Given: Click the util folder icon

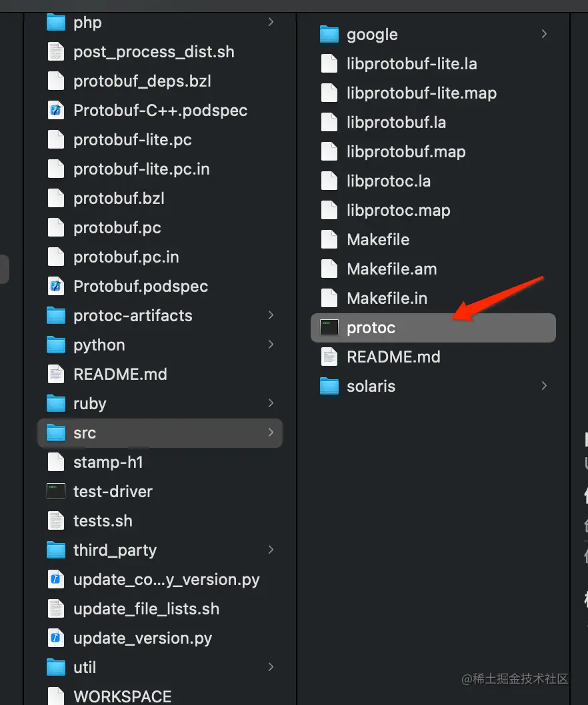Looking at the screenshot, I should pos(56,667).
